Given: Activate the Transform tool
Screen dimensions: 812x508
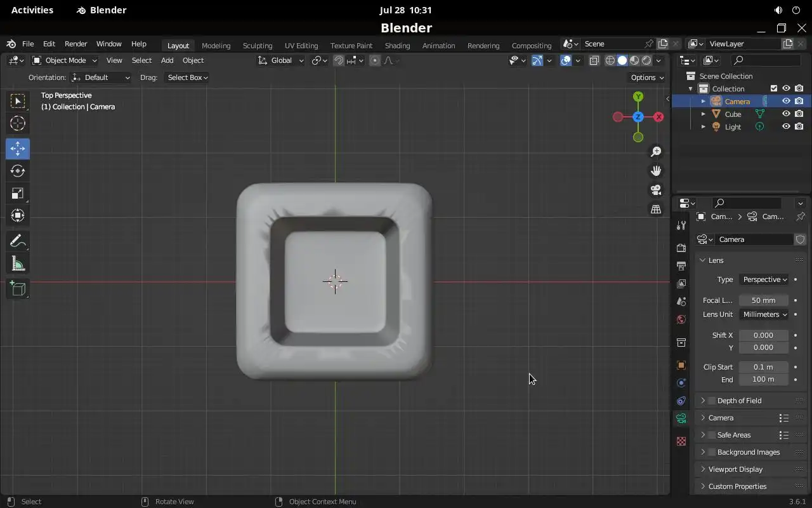Looking at the screenshot, I should pyautogui.click(x=18, y=215).
